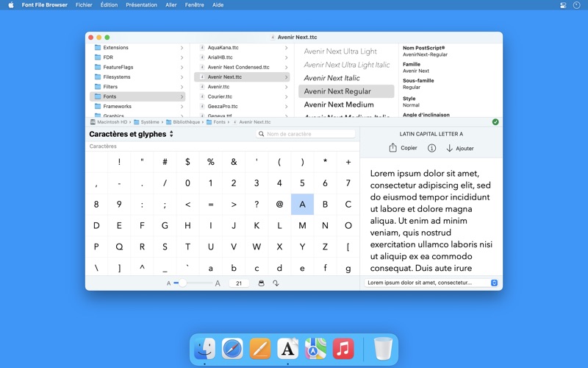This screenshot has width=588, height=368.
Task: Open the Trash in the Dock
Action: (383, 349)
